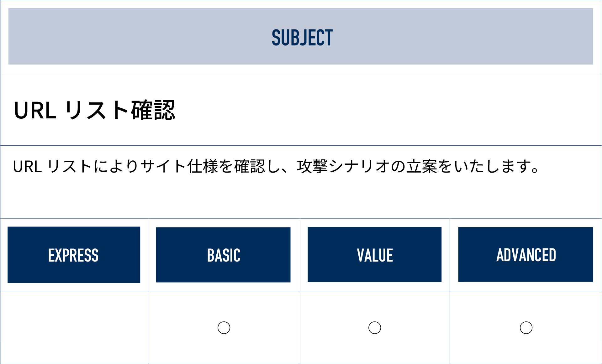Screen dimensions: 602x364
Task: Click the word "リスト" in the heading
Action: point(97,110)
